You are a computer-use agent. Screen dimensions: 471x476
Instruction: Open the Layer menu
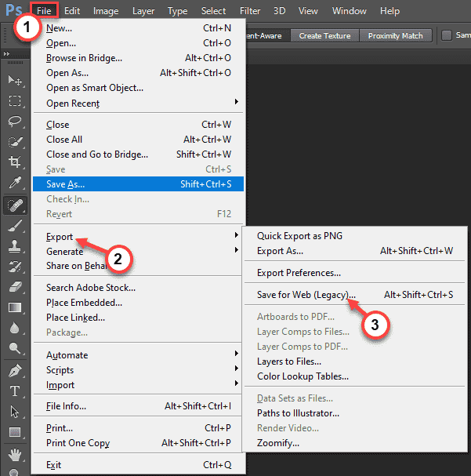(x=143, y=11)
